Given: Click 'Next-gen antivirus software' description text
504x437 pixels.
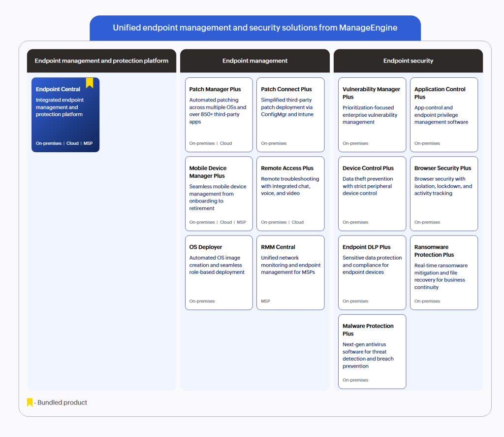Looking at the screenshot, I should [x=368, y=355].
